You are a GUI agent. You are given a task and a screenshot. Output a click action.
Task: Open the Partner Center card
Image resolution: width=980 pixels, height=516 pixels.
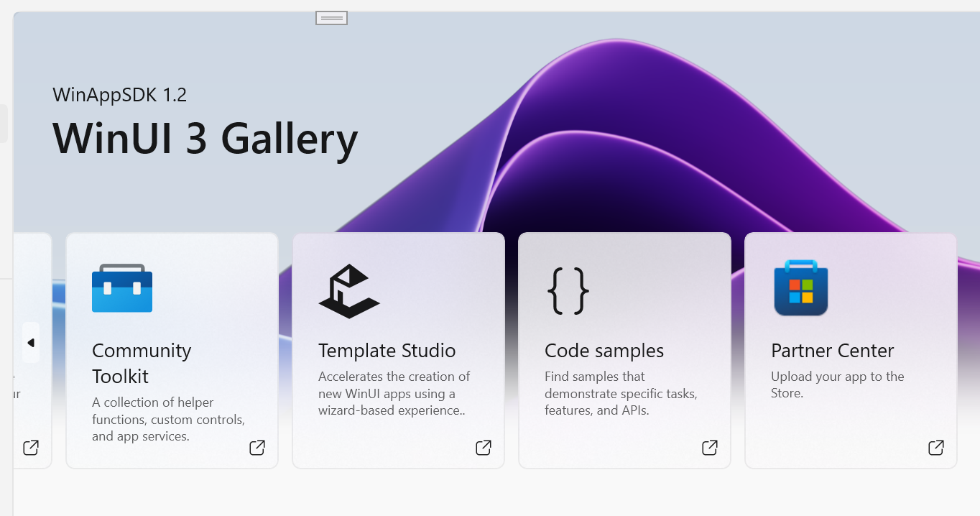point(850,350)
